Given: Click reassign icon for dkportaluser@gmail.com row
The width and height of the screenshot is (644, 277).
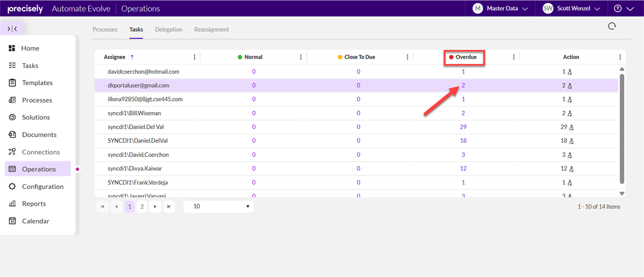Looking at the screenshot, I should click(571, 85).
